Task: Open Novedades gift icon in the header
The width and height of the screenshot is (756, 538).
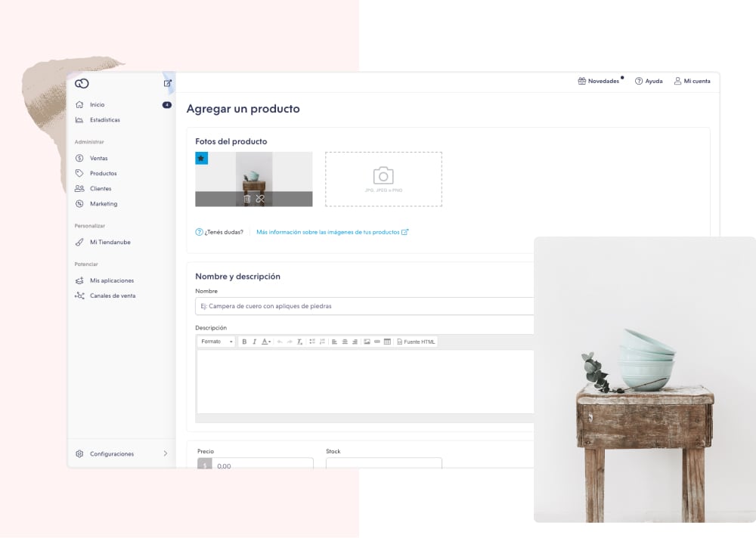Action: click(582, 81)
